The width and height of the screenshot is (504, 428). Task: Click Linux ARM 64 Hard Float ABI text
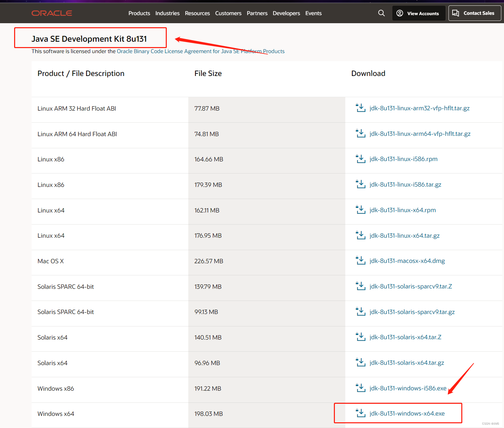tap(77, 134)
